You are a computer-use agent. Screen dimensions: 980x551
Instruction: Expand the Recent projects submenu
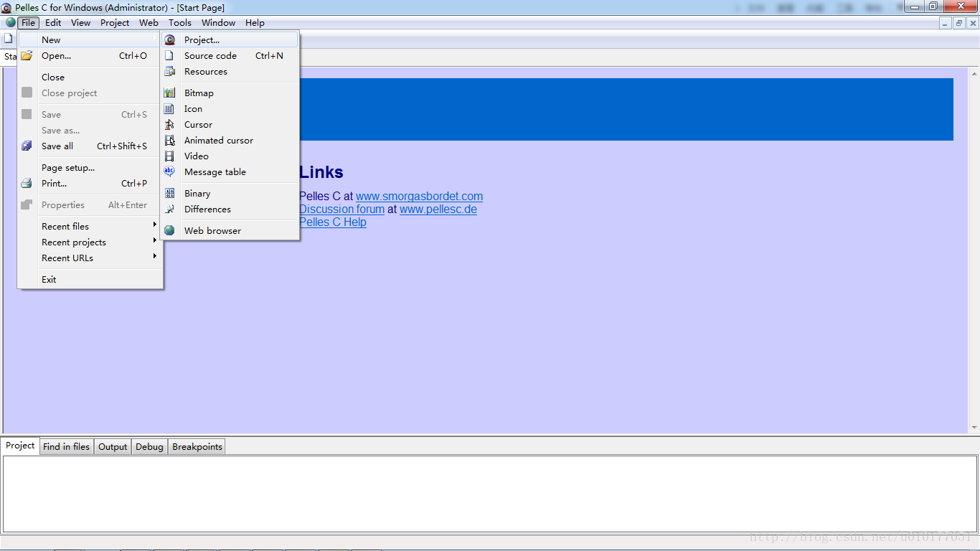point(90,242)
